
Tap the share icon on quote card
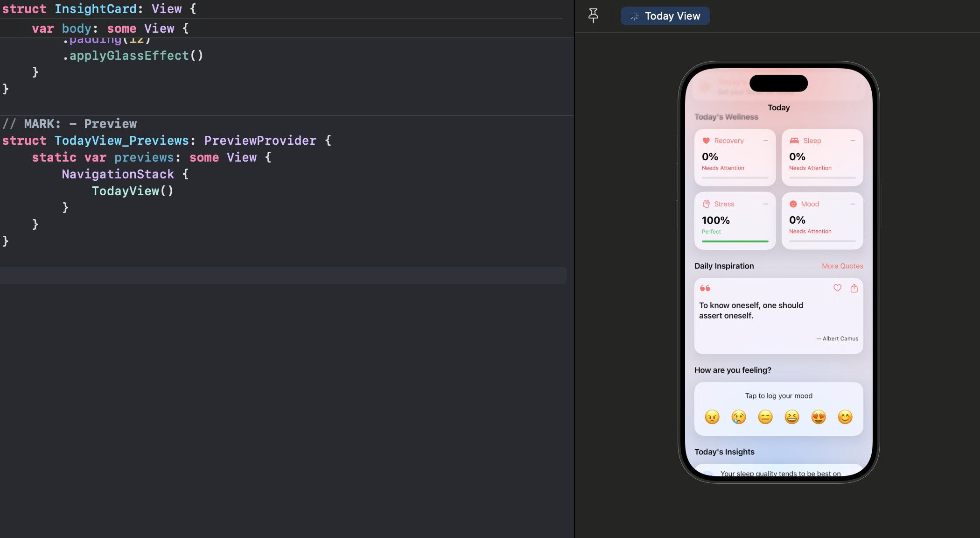[x=854, y=288]
